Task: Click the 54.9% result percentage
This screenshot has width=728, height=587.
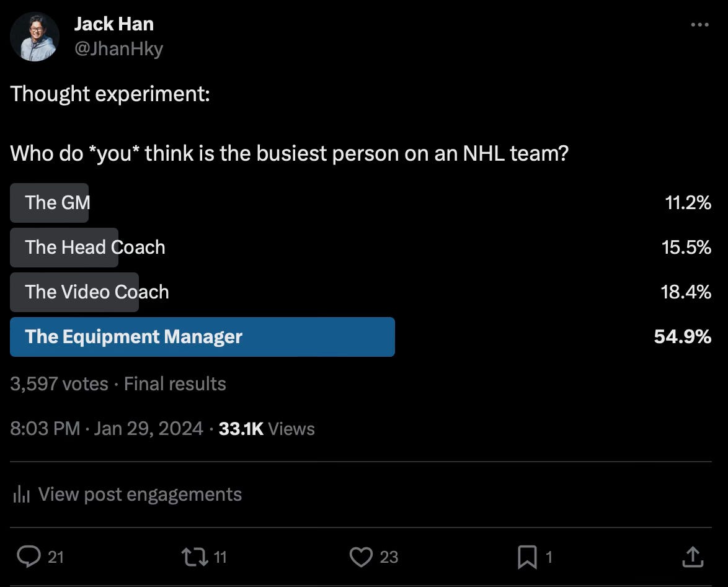Action: tap(683, 336)
